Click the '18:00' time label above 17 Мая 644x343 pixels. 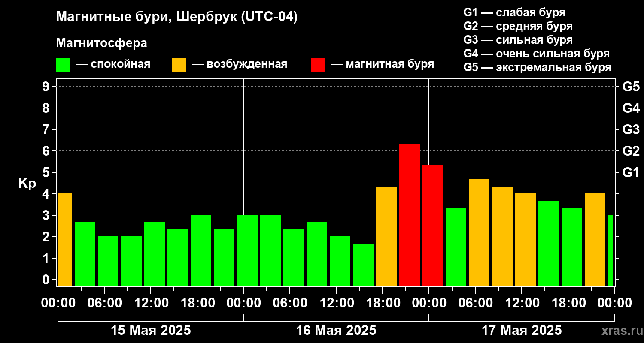pos(569,303)
